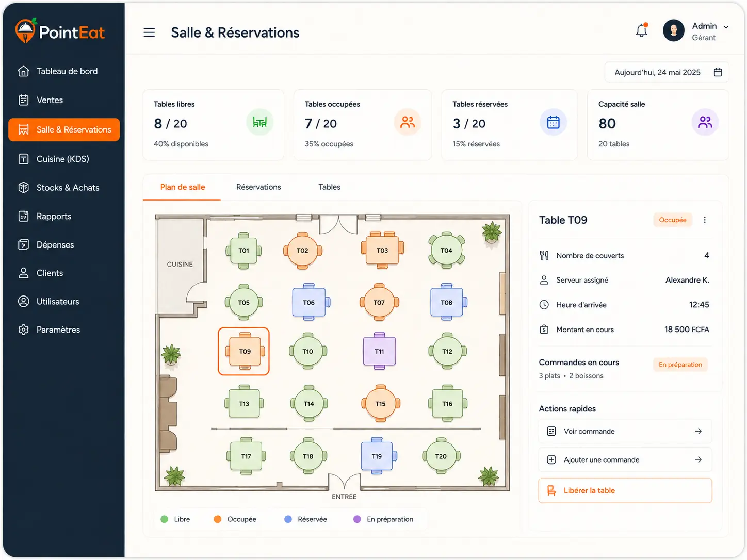Select reserved table T06 on floor plan
This screenshot has height=560, width=747.
(309, 302)
